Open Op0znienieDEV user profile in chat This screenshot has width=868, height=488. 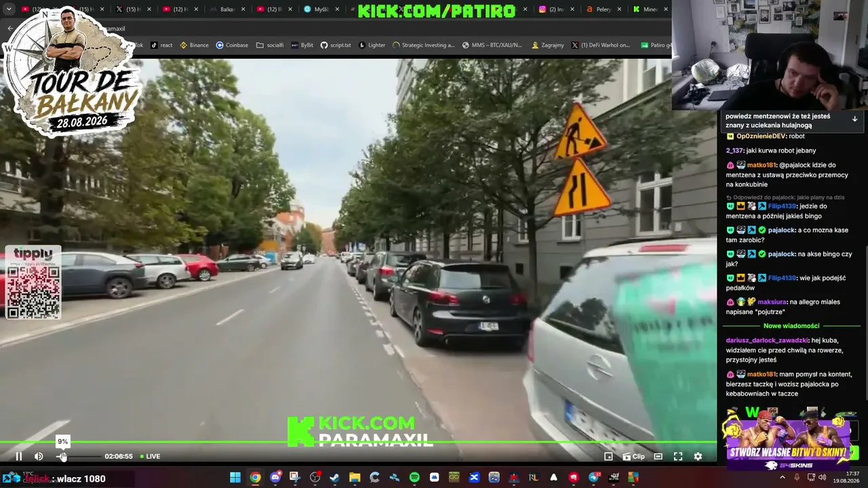762,136
